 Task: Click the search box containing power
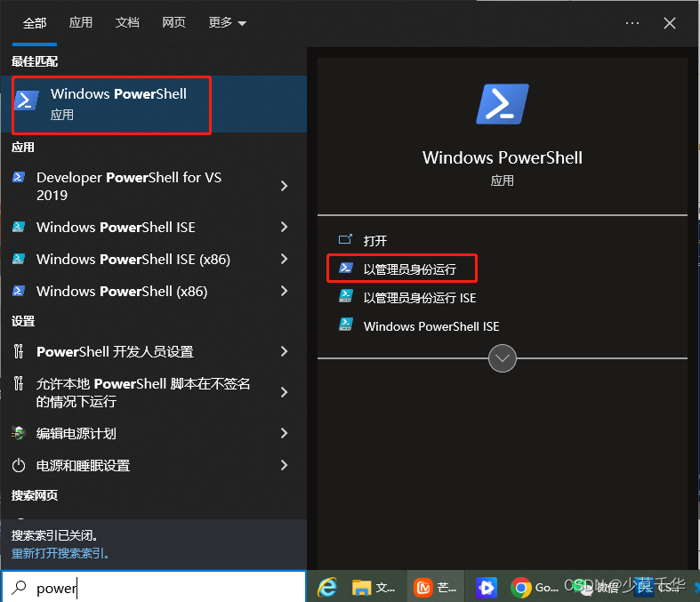coord(153,587)
